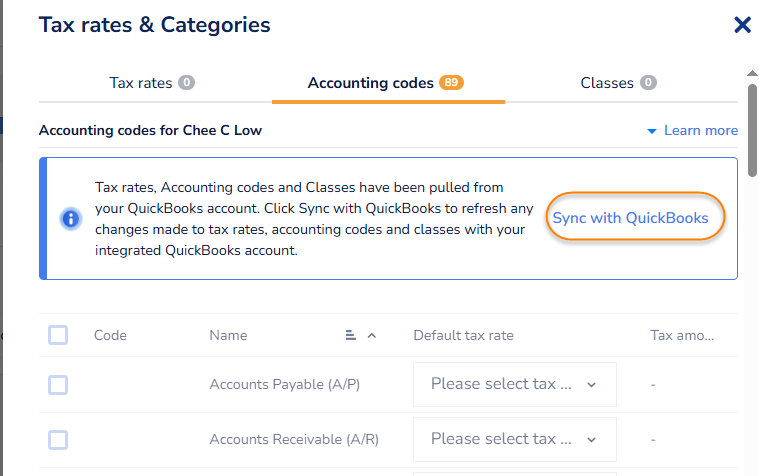Click the blue info icon in banner
Viewport: 759px width, 476px height.
(x=70, y=218)
